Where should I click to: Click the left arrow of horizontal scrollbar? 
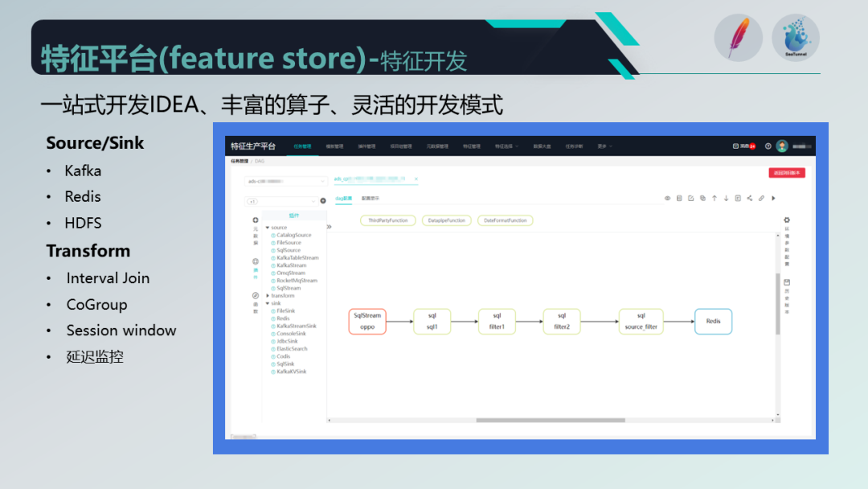tap(330, 421)
